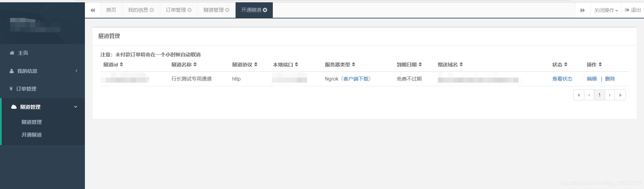
Task: Close the 订单管理 tab via its x icon
Action: pos(190,10)
